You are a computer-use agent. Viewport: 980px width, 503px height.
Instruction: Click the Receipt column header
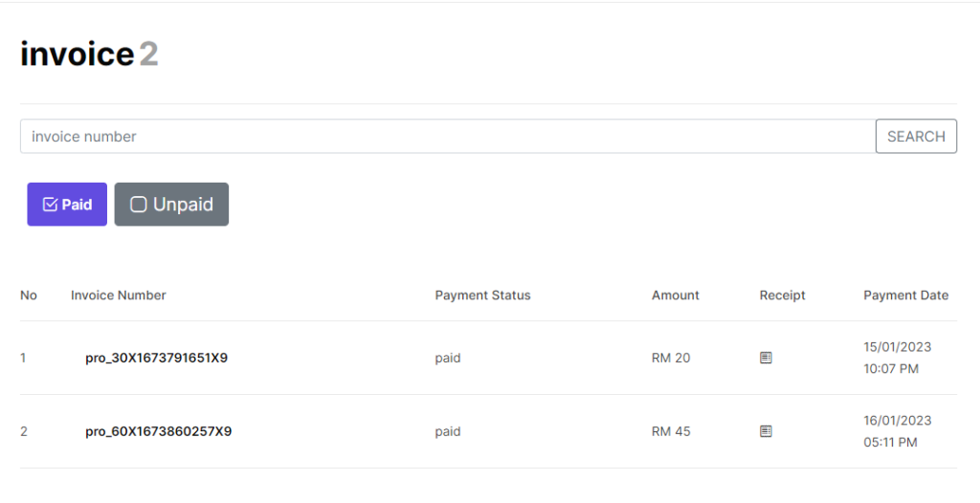(x=783, y=295)
